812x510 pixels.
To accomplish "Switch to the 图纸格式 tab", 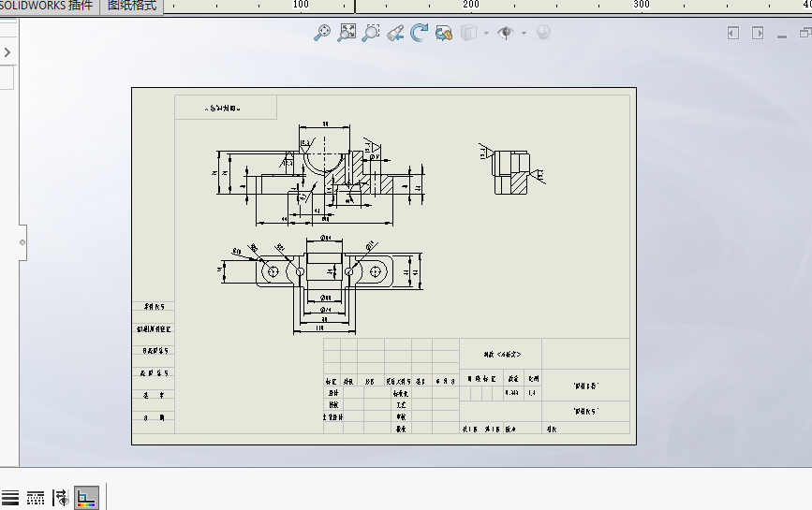I will pos(132,7).
